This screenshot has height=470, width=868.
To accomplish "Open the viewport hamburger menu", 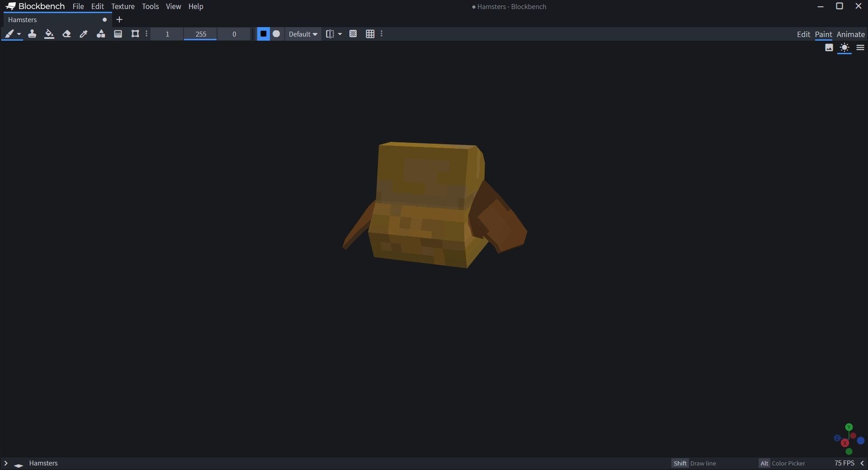I will click(860, 48).
